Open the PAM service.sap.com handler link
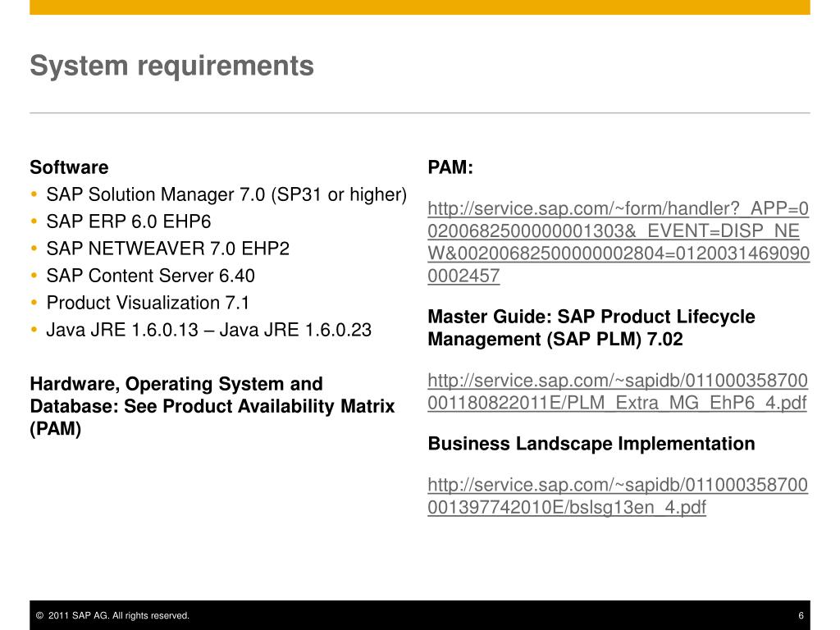This screenshot has width=840, height=630. tap(619, 242)
